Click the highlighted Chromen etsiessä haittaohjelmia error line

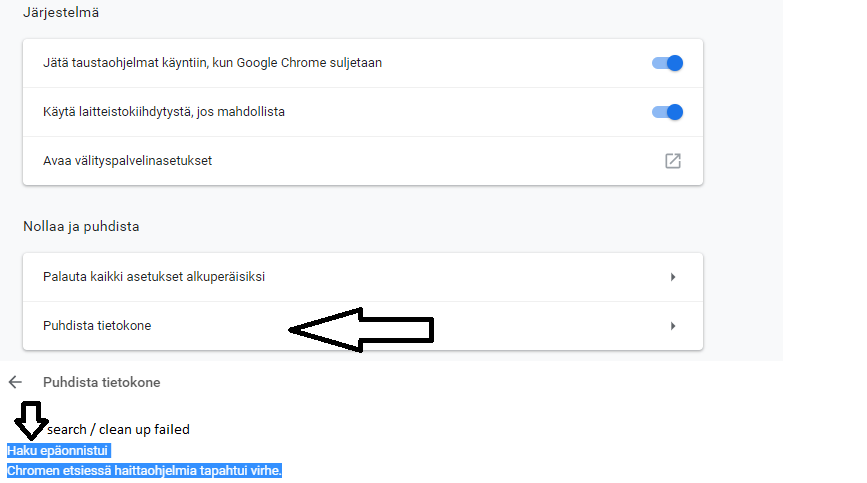(144, 470)
